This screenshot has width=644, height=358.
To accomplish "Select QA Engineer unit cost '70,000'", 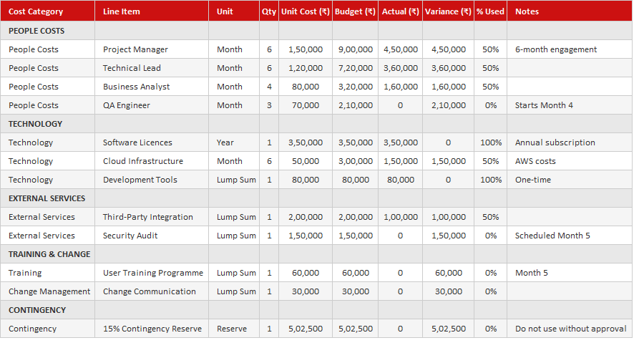I will pyautogui.click(x=306, y=105).
